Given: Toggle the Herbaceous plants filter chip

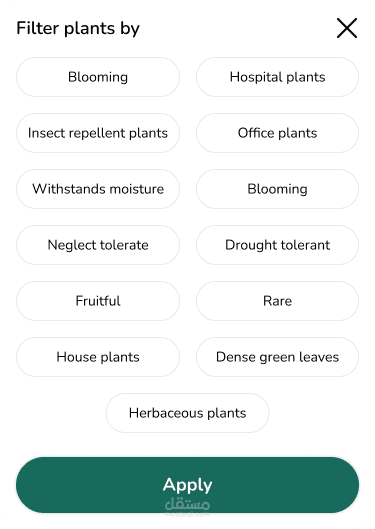Looking at the screenshot, I should pyautogui.click(x=188, y=413).
